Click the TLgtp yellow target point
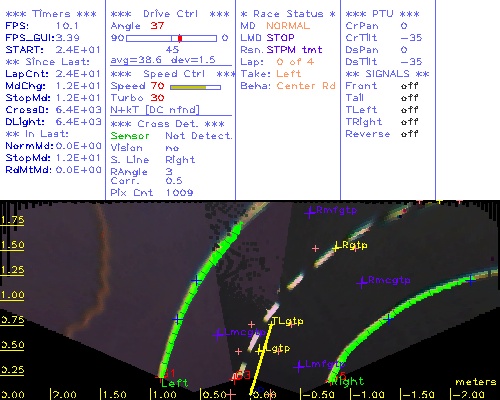 pyautogui.click(x=271, y=323)
